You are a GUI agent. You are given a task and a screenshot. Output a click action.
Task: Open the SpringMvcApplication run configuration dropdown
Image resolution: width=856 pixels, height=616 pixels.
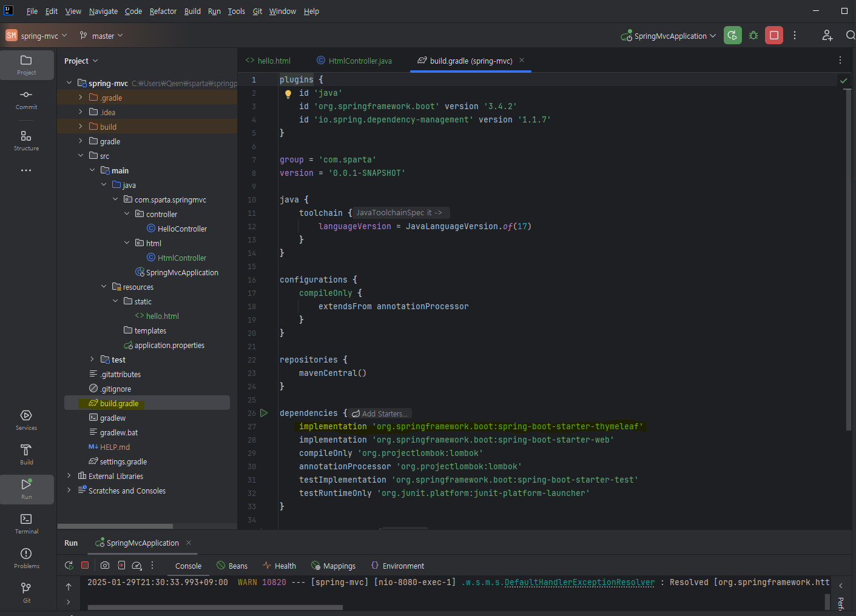pos(669,36)
